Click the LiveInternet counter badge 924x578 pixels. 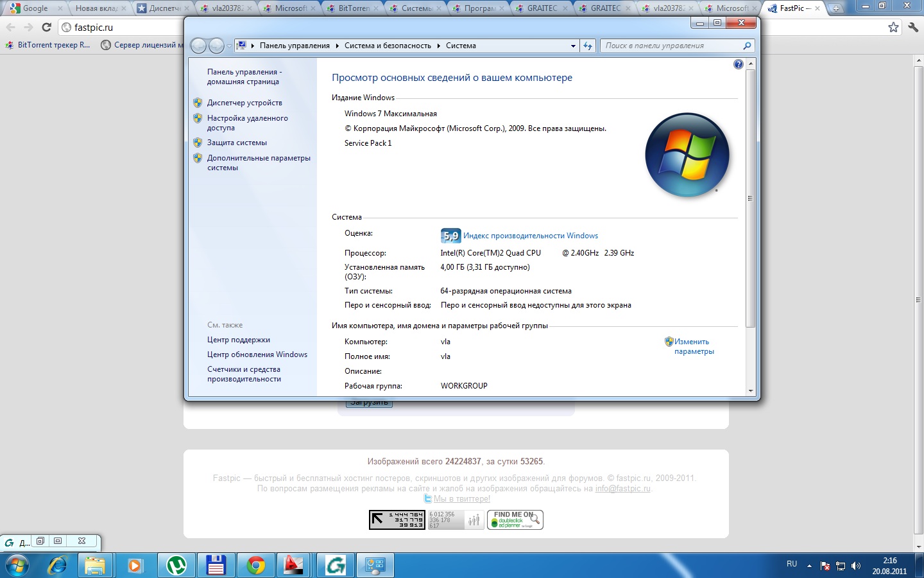point(397,520)
